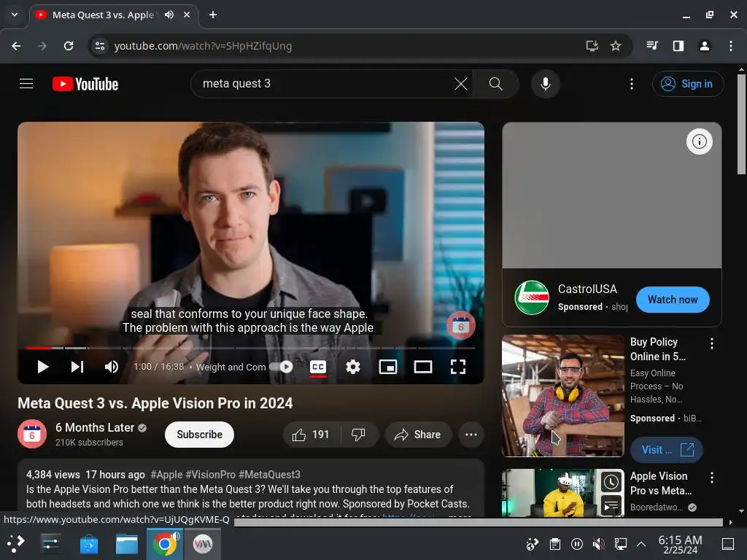Click the Sign in button
The image size is (747, 560).
click(x=688, y=84)
